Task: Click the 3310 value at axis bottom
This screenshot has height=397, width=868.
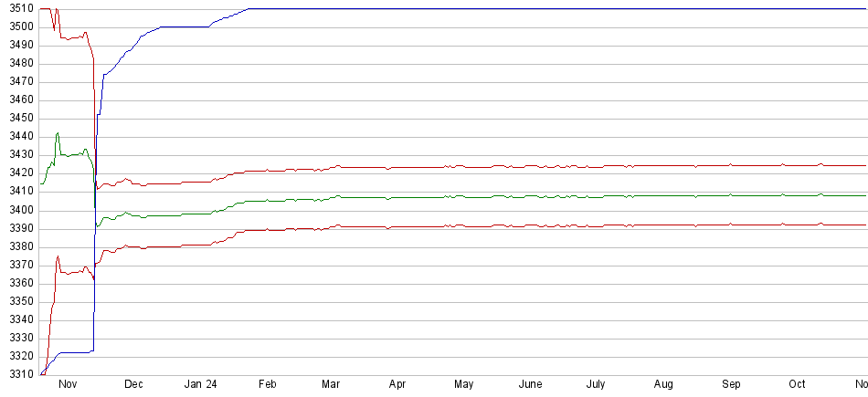Action: (17, 374)
